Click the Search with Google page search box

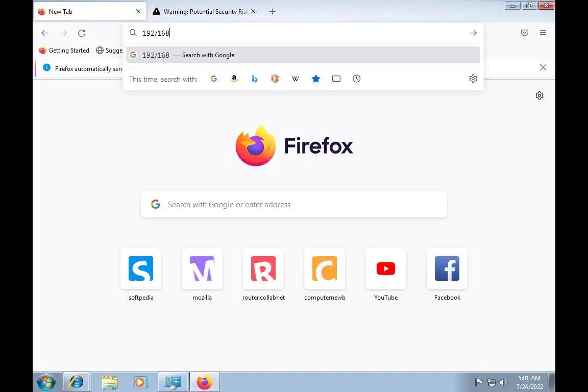click(294, 205)
